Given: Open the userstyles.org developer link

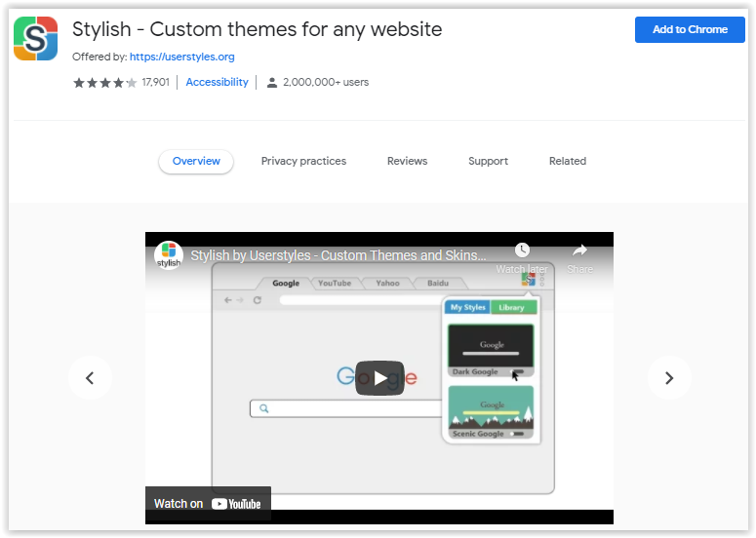Looking at the screenshot, I should 181,57.
